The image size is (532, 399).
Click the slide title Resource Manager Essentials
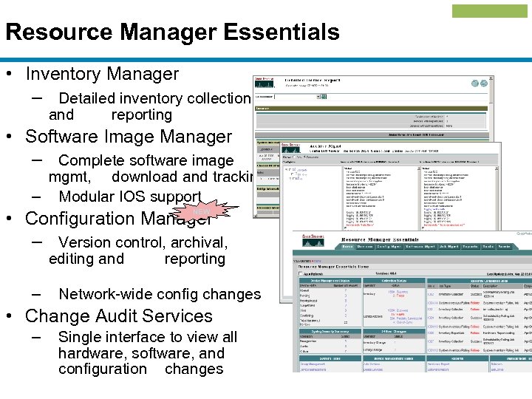tap(172, 32)
